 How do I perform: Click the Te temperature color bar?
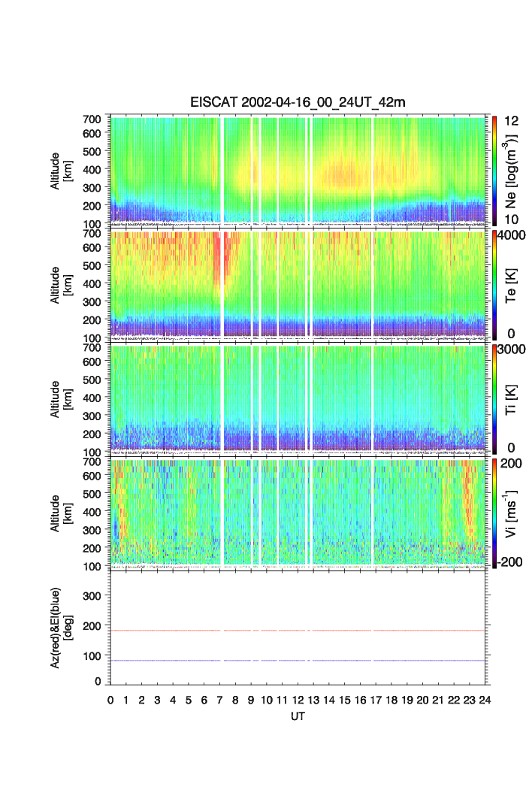click(x=494, y=283)
